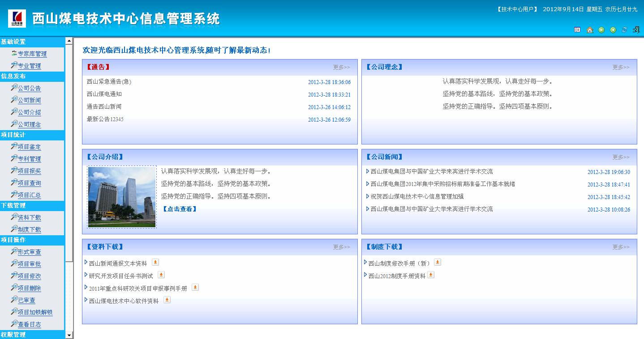Collapse the 项目统计 sidebar section

[x=32, y=135]
